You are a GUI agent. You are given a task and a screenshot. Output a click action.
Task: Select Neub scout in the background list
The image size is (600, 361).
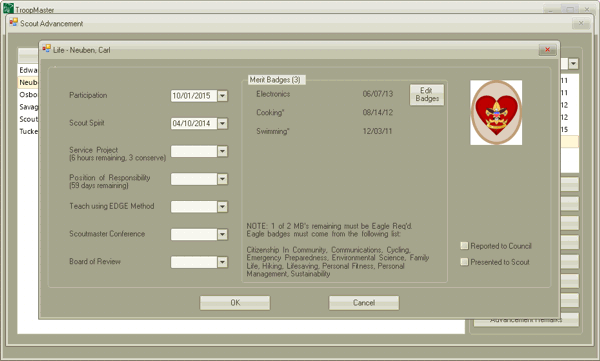[x=28, y=82]
